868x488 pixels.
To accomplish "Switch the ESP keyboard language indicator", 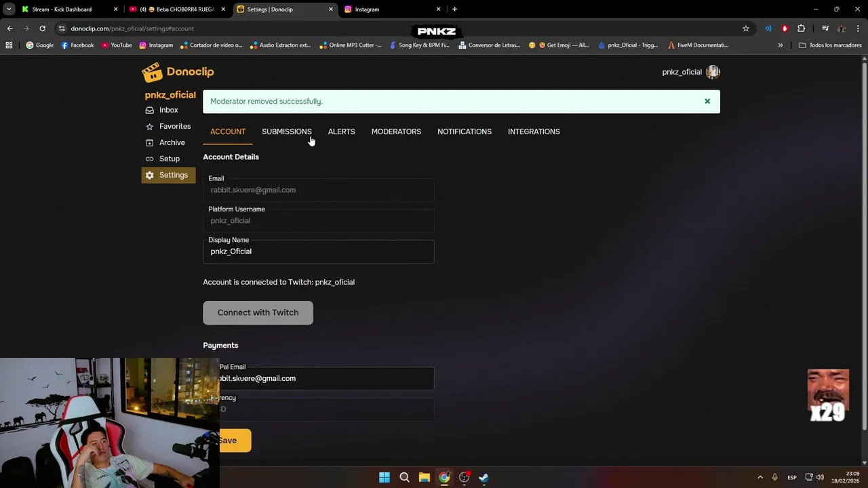I will [791, 477].
